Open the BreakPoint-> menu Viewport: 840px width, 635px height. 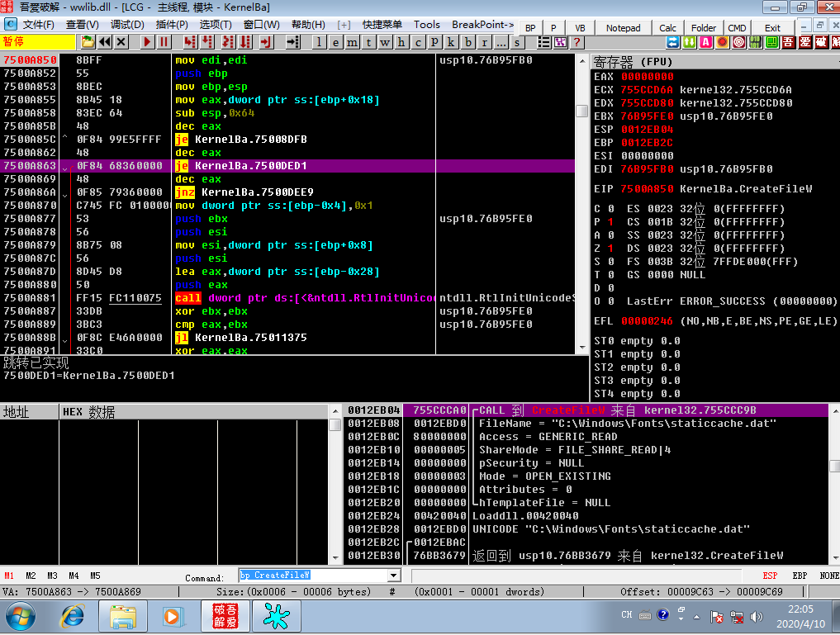point(482,25)
